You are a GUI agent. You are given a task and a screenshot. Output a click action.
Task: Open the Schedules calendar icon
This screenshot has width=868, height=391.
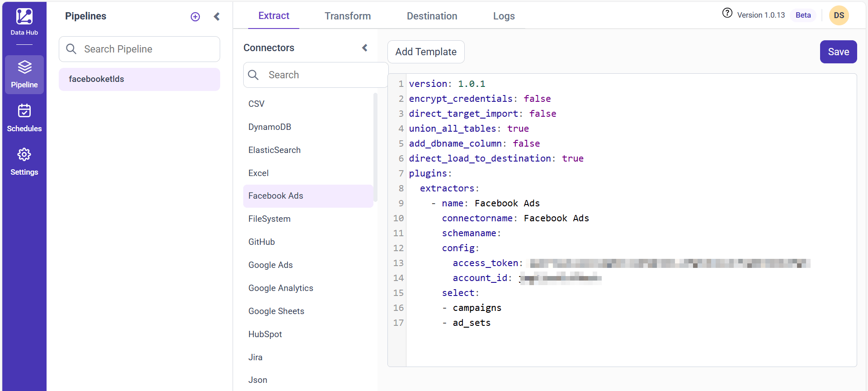(24, 111)
